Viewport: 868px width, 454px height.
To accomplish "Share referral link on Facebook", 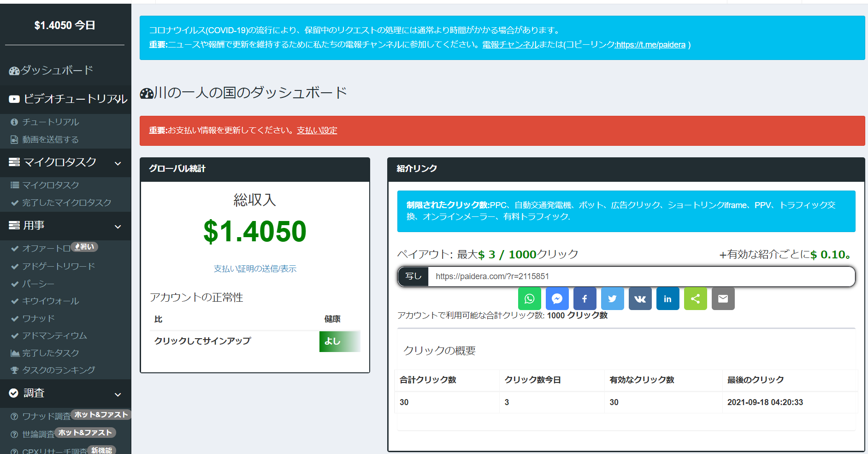I will coord(585,299).
